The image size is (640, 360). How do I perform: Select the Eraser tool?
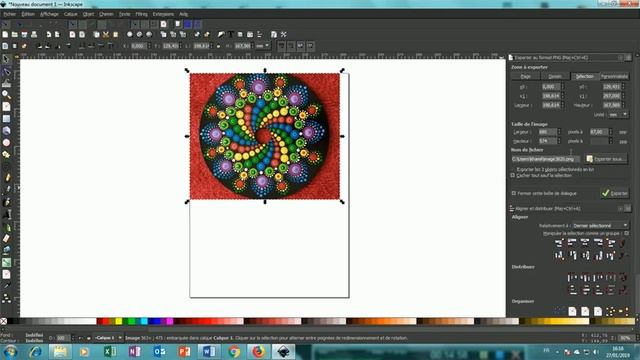pos(7,238)
